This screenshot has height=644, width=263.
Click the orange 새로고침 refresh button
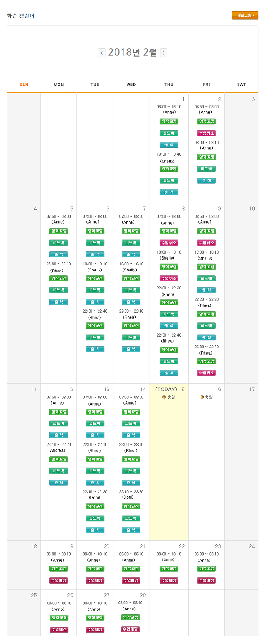[x=245, y=16]
